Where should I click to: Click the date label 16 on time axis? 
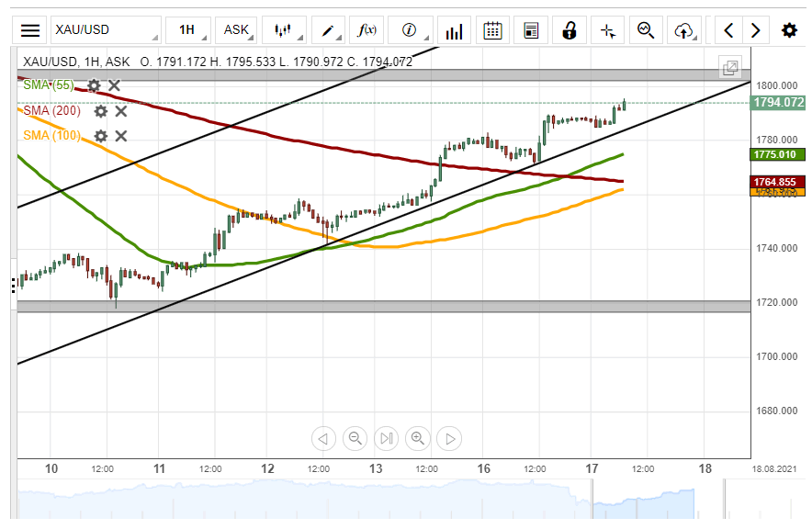(x=484, y=469)
